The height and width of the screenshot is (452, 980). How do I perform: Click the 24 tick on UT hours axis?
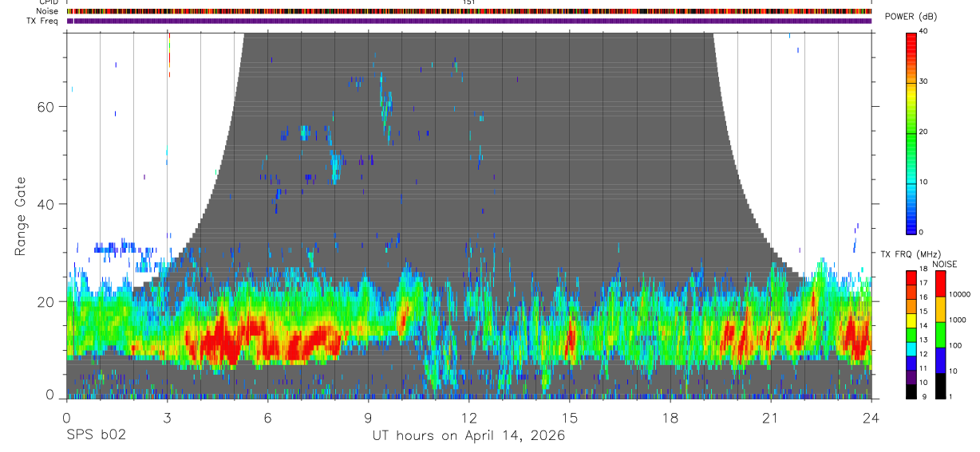pyautogui.click(x=871, y=417)
